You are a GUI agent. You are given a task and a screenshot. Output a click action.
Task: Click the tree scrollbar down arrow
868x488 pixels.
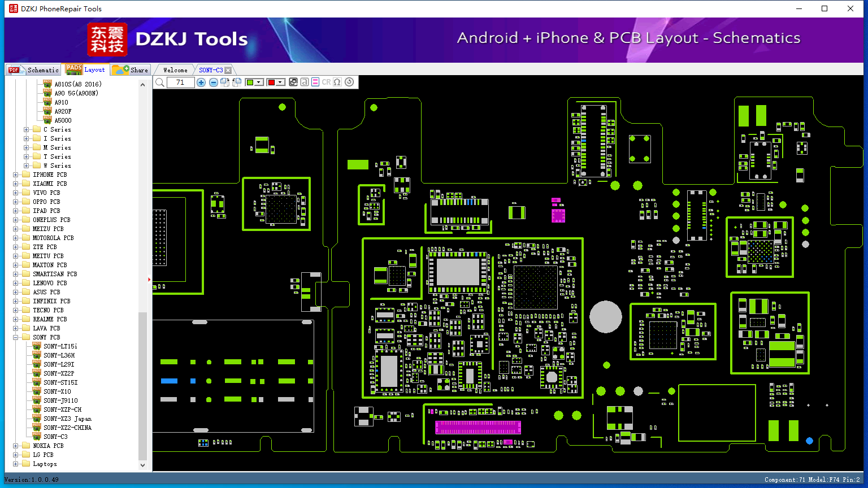[x=142, y=465]
